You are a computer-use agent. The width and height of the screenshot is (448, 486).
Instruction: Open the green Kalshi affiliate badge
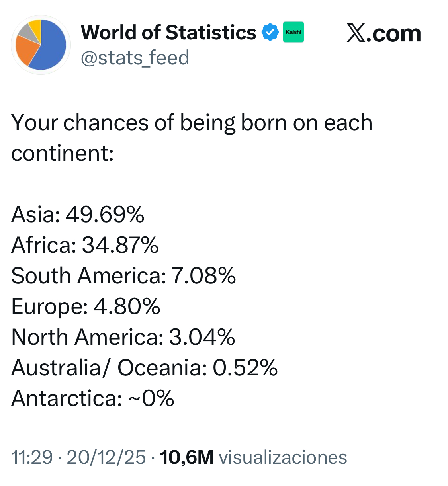[x=293, y=32]
